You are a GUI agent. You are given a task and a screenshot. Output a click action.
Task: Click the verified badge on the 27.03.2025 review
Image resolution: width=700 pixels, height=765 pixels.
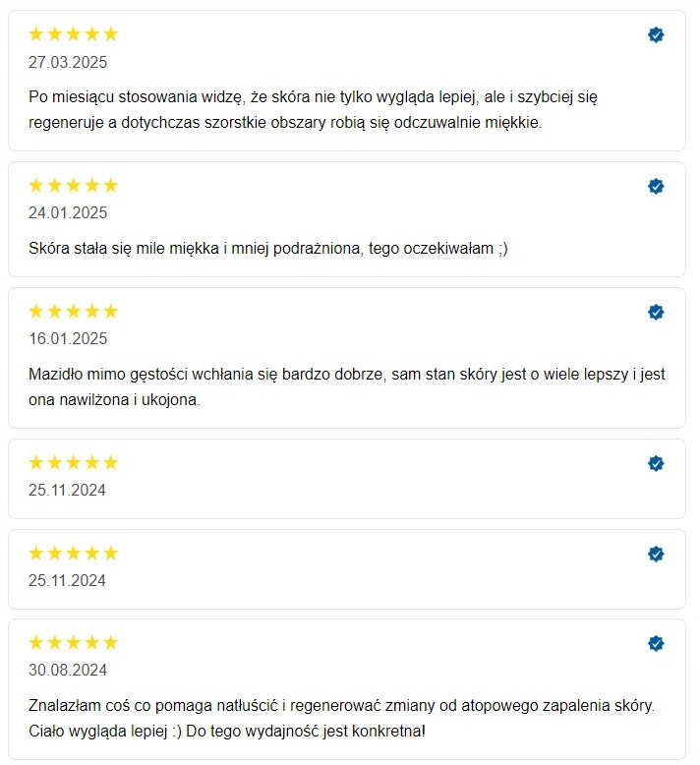point(656,35)
